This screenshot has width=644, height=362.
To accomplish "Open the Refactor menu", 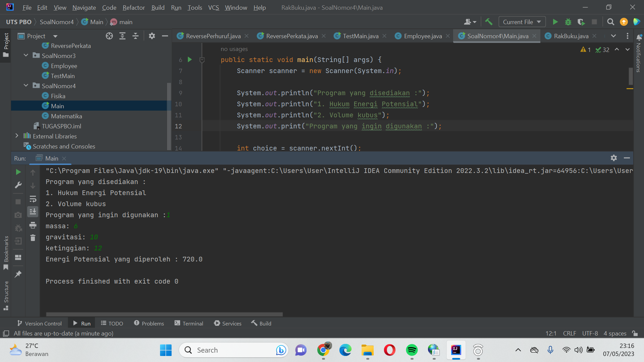I will pyautogui.click(x=133, y=7).
